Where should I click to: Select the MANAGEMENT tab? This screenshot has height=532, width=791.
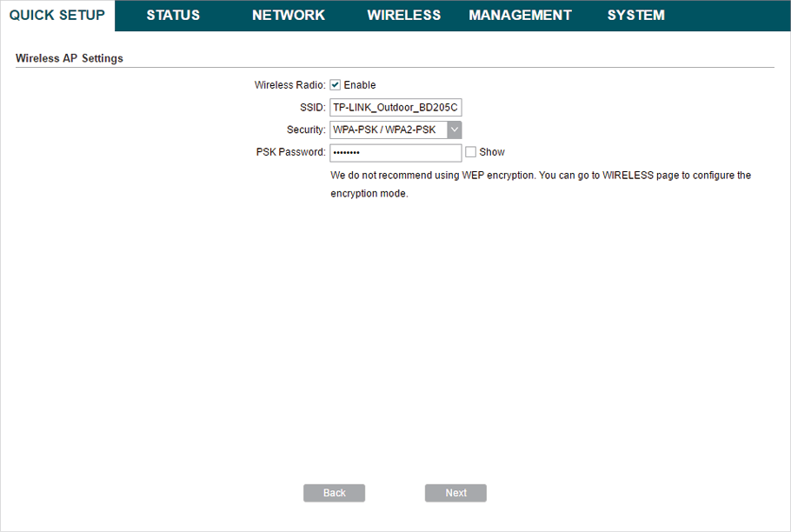(520, 16)
